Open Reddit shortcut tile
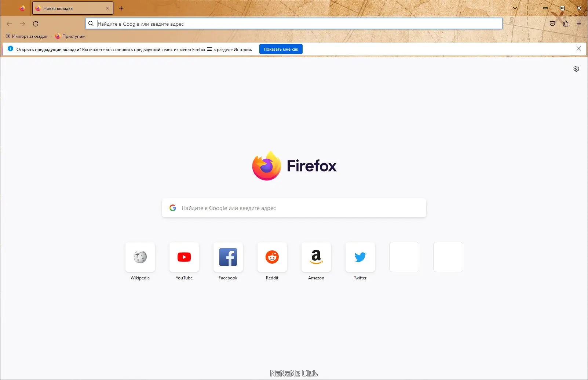Screen dimensions: 588x380 [272, 257]
